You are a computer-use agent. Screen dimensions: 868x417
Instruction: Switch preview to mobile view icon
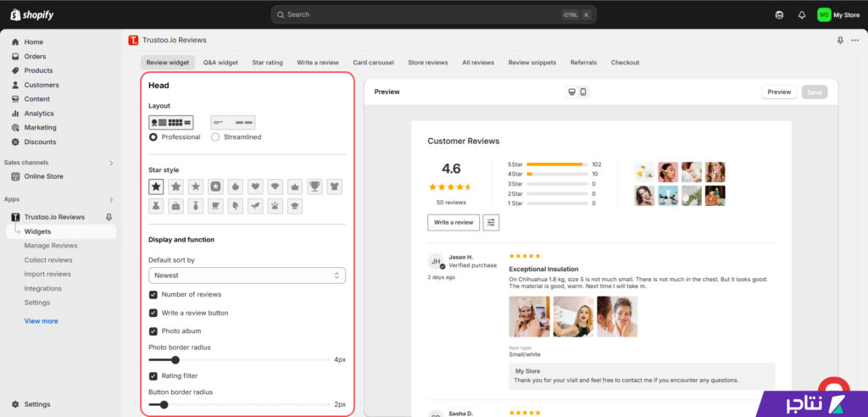tap(583, 92)
